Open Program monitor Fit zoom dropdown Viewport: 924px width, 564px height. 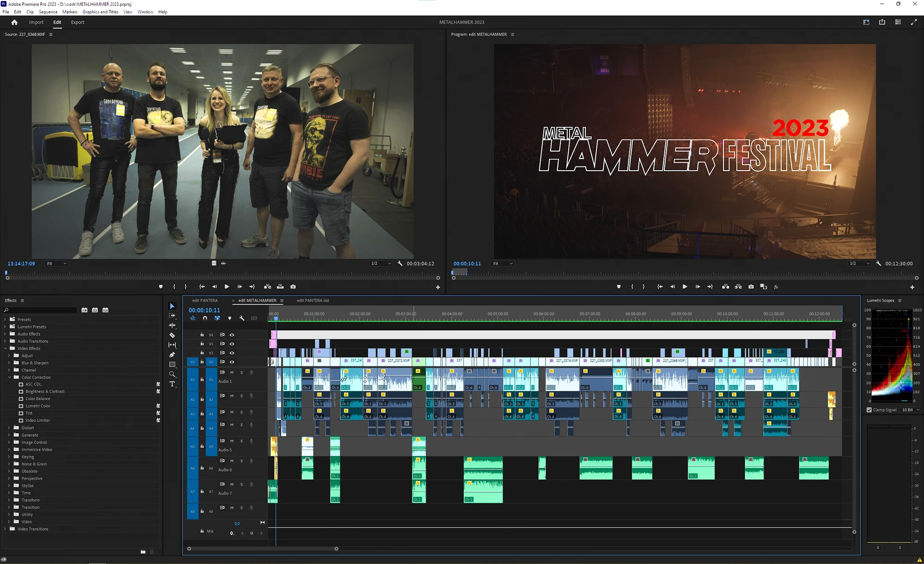click(x=503, y=264)
